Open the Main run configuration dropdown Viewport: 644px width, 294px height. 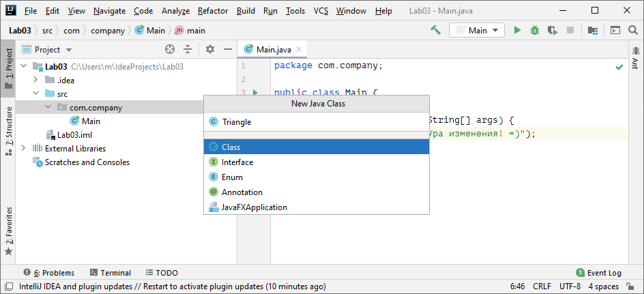(477, 31)
